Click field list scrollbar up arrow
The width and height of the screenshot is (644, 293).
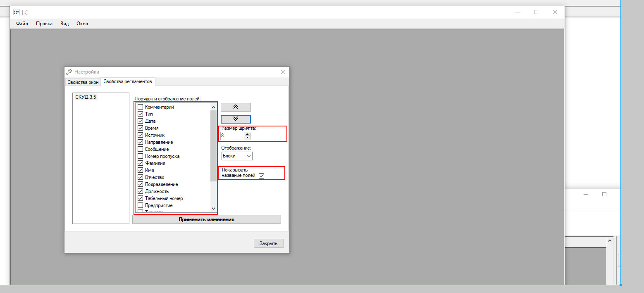pos(213,107)
